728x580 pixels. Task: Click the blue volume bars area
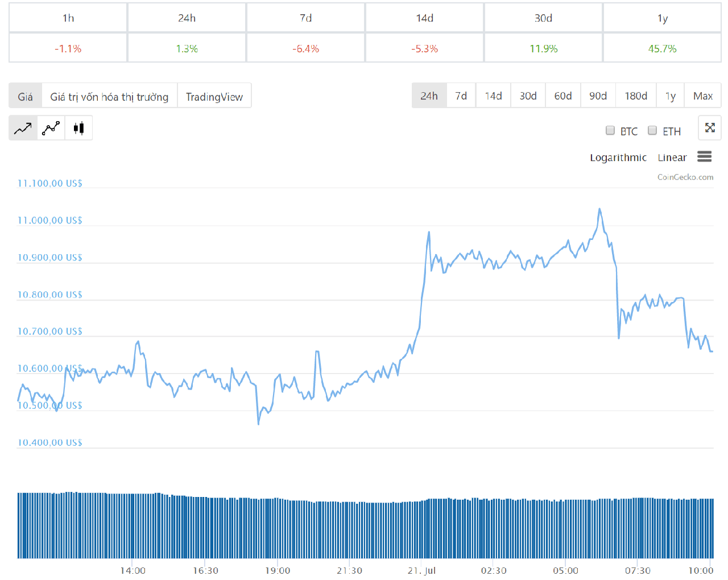coord(365,525)
